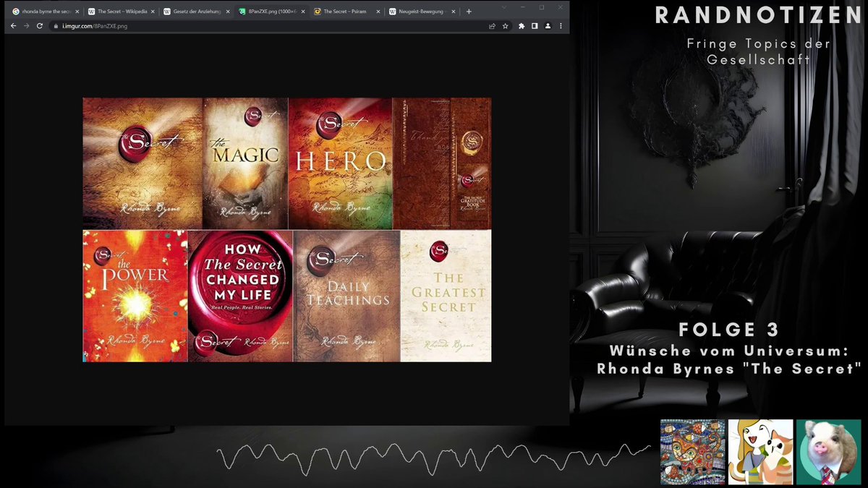868x488 pixels.
Task: Open a new browser tab
Action: click(x=469, y=12)
